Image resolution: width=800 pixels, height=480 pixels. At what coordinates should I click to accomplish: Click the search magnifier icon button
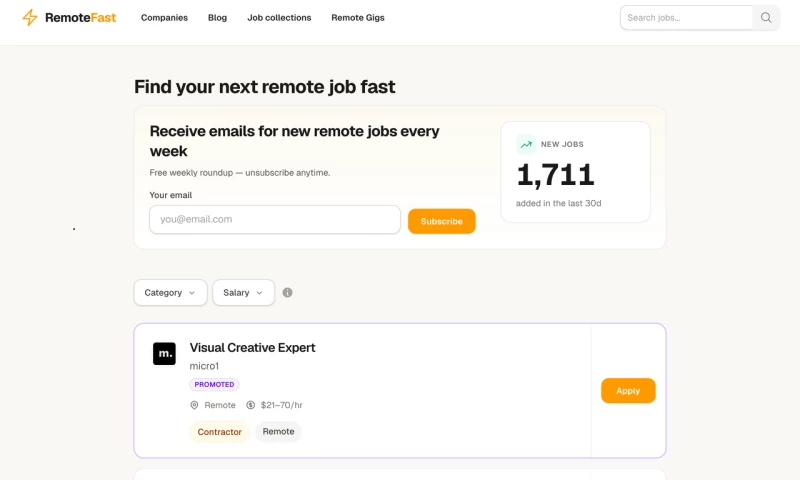click(x=766, y=18)
